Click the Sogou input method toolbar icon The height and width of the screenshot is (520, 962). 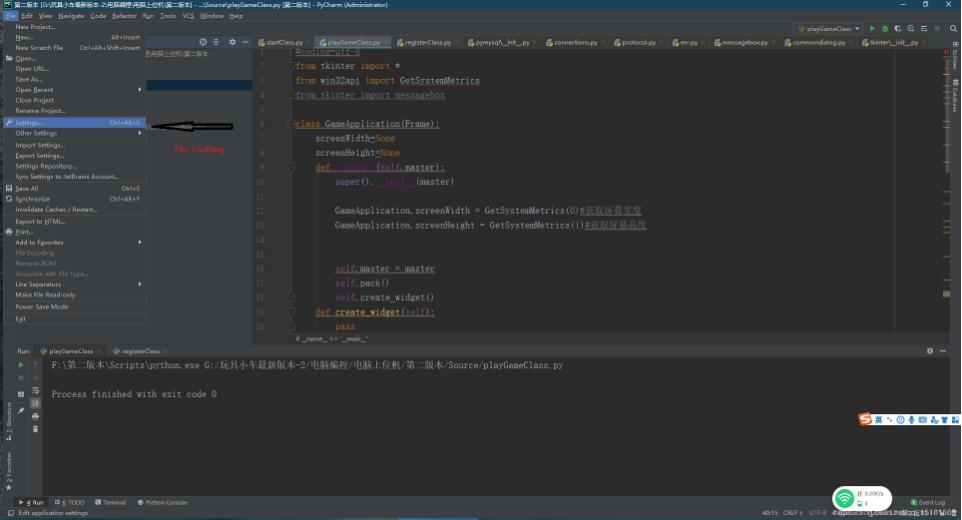[865, 419]
